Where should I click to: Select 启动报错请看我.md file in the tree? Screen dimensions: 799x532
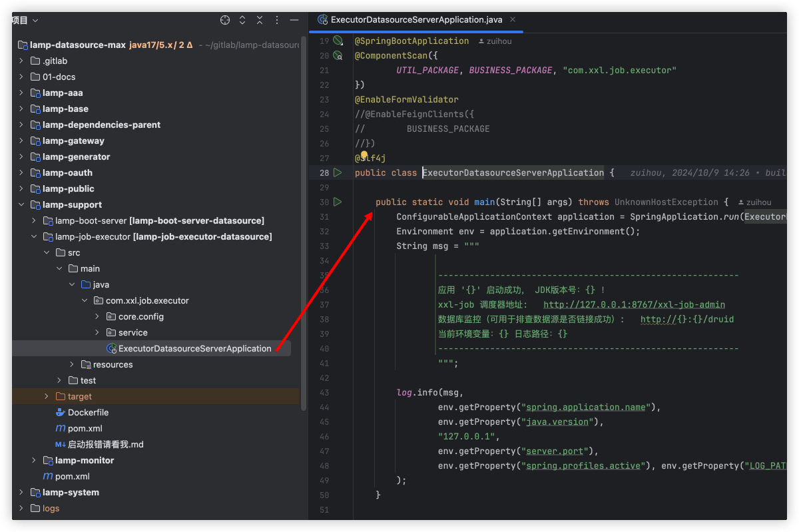click(105, 444)
